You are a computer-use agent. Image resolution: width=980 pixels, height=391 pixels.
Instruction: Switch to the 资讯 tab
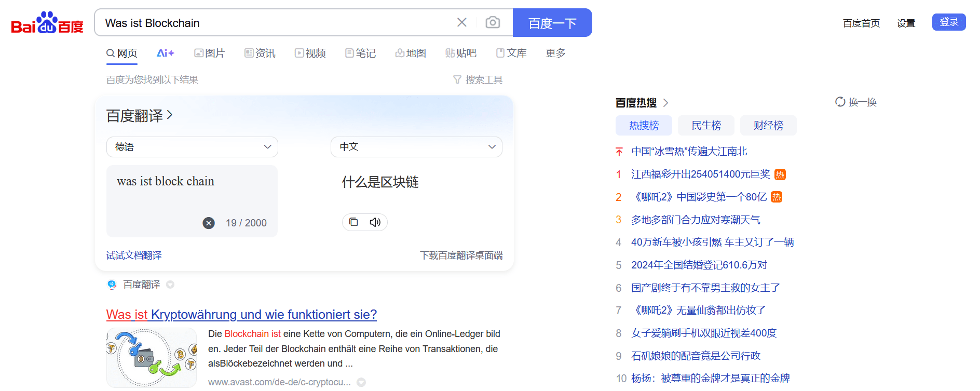coord(260,53)
